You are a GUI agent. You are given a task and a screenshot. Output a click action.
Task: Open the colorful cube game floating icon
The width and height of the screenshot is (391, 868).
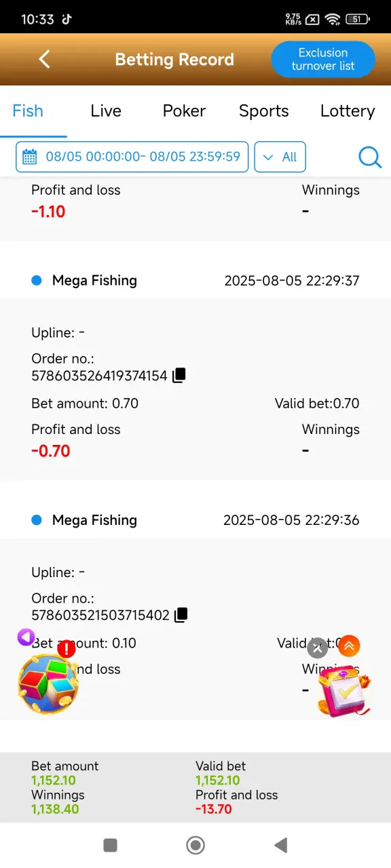click(x=48, y=684)
